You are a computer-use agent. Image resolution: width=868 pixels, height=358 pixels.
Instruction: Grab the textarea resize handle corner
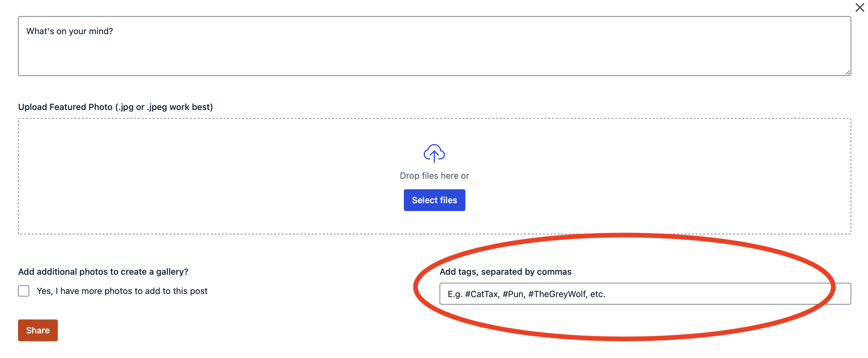coord(847,72)
